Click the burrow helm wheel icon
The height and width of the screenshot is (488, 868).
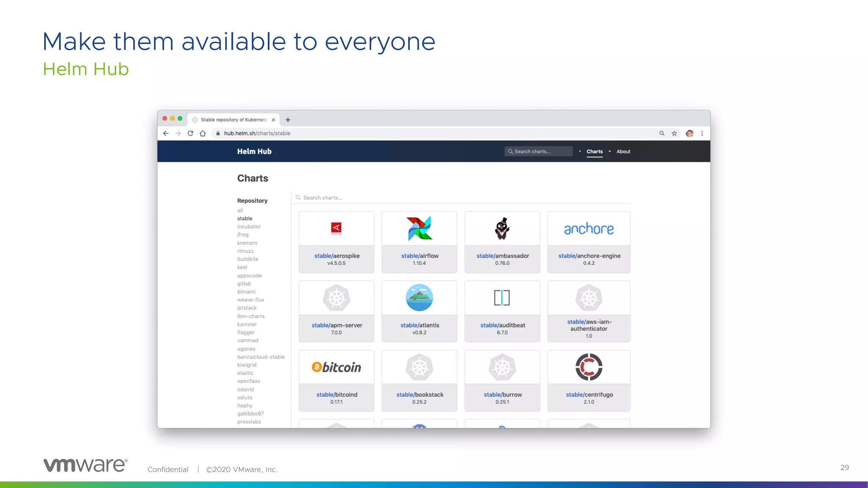coord(502,367)
